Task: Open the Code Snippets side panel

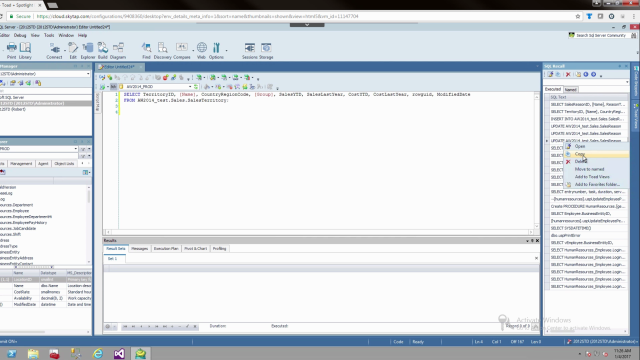Action: (636, 81)
